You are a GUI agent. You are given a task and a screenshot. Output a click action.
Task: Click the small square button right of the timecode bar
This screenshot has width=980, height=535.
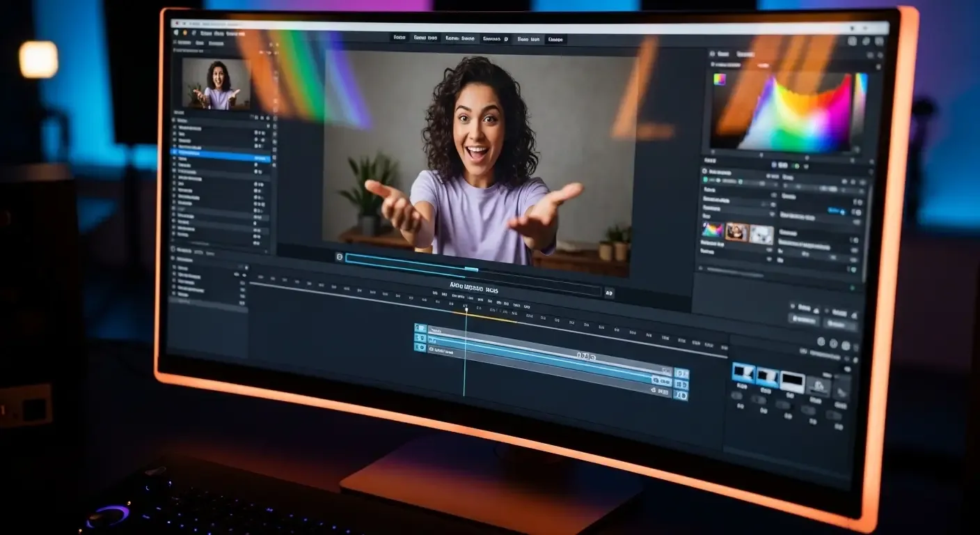609,293
